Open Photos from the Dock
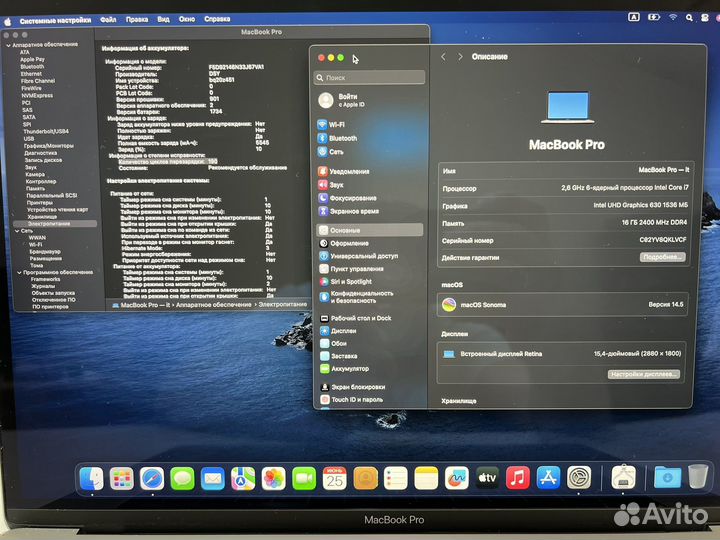 [x=274, y=478]
